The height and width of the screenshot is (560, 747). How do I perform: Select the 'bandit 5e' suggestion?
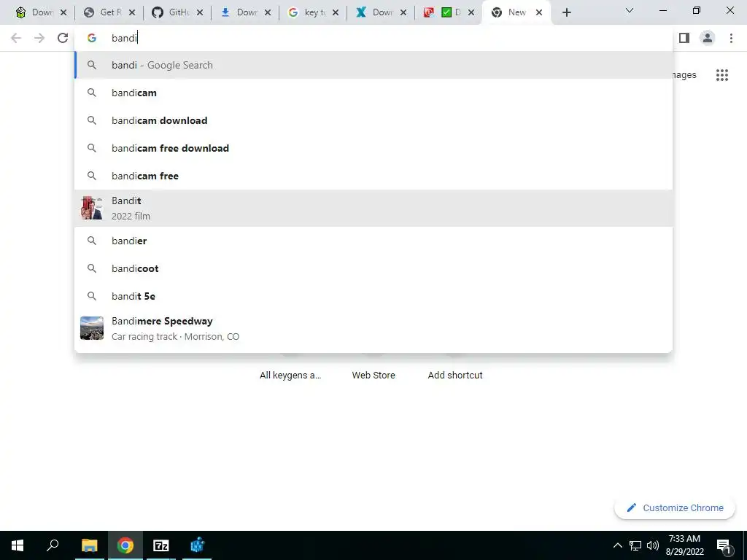click(x=373, y=296)
